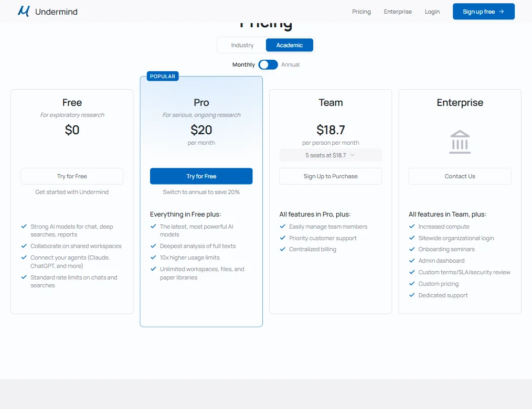The image size is (532, 409).
Task: Click checkmark beside The latest, most powerful AI models
Action: (153, 226)
